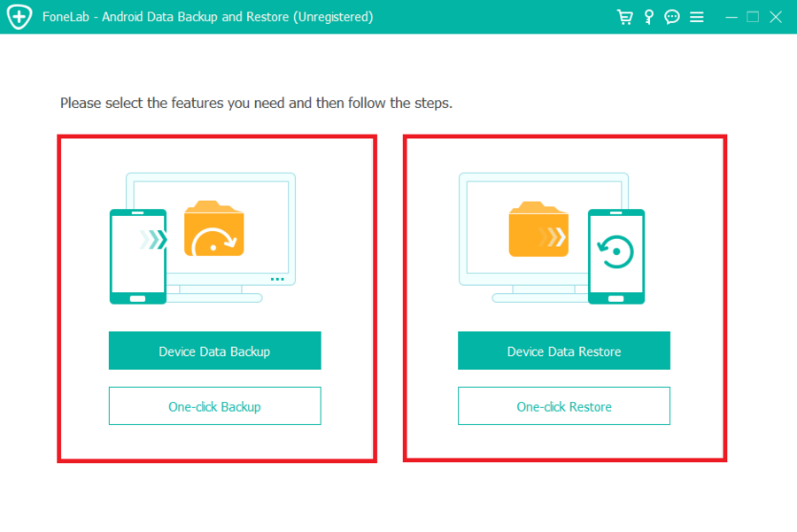Select Device Data Backup
The image size is (797, 532).
(x=214, y=351)
